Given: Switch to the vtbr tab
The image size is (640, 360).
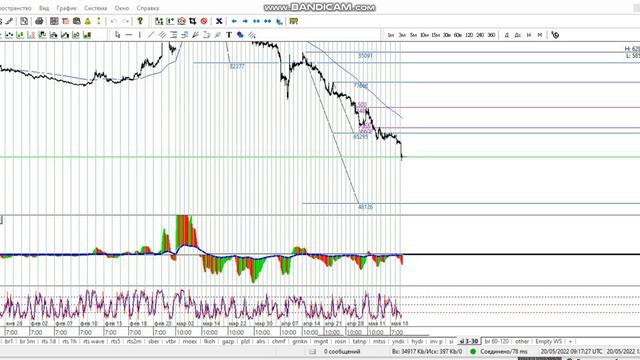Looking at the screenshot, I should click(x=171, y=341).
